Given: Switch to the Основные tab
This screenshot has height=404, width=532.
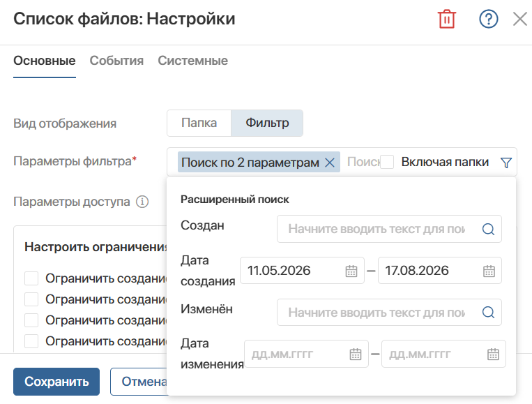Looking at the screenshot, I should click(45, 61).
